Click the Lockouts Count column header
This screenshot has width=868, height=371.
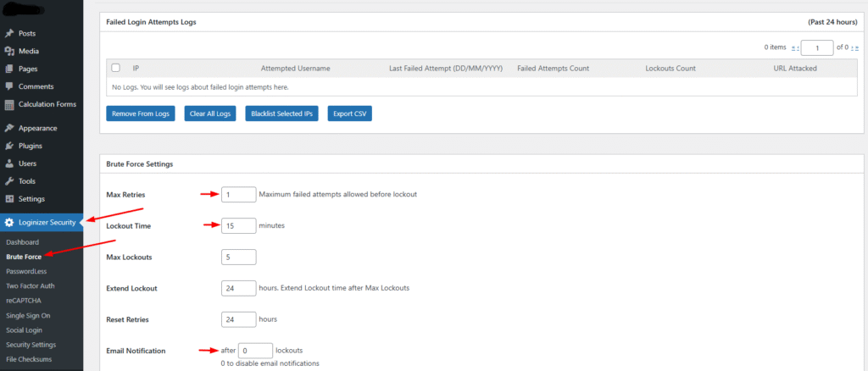point(670,69)
